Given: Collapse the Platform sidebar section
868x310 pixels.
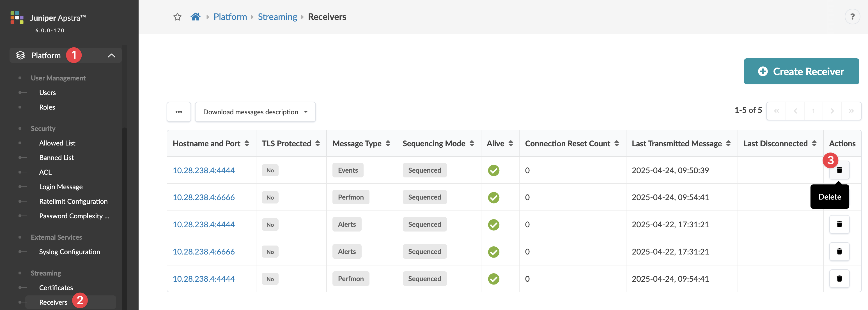Looking at the screenshot, I should 111,55.
